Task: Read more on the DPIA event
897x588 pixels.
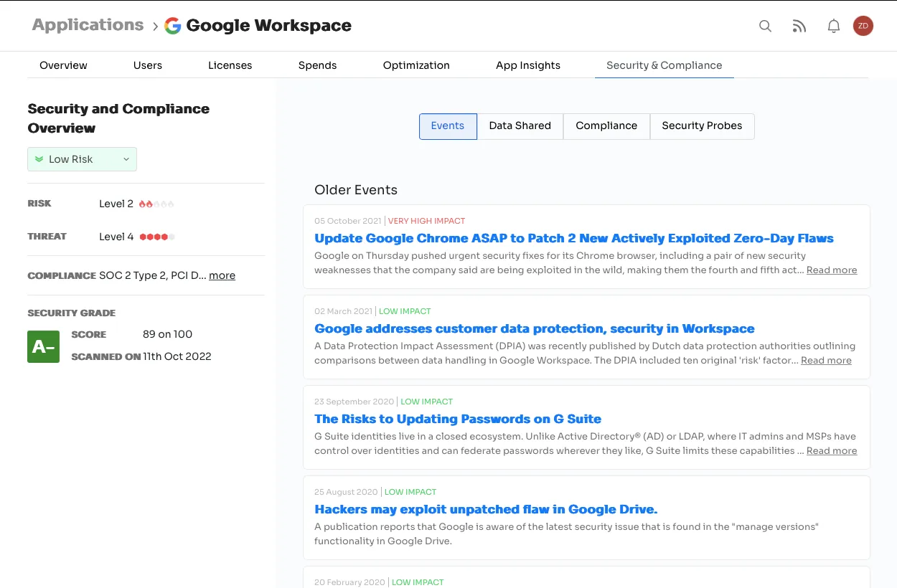Action: [826, 361]
